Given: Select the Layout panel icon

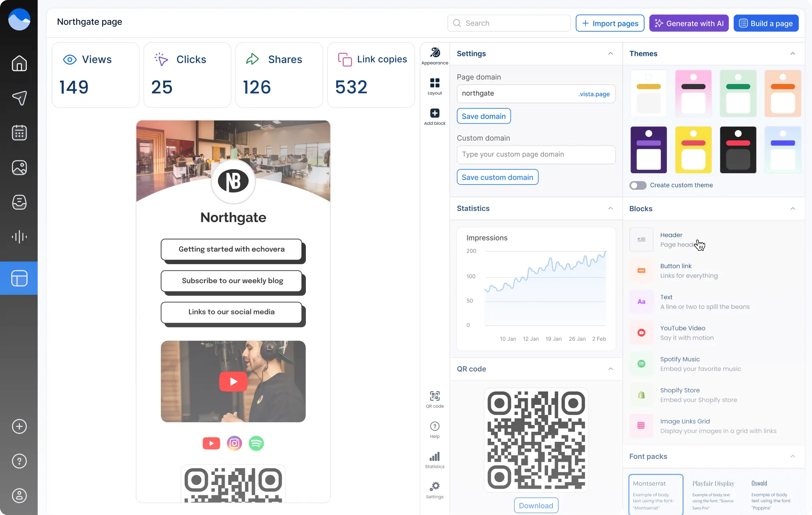Looking at the screenshot, I should [x=434, y=86].
